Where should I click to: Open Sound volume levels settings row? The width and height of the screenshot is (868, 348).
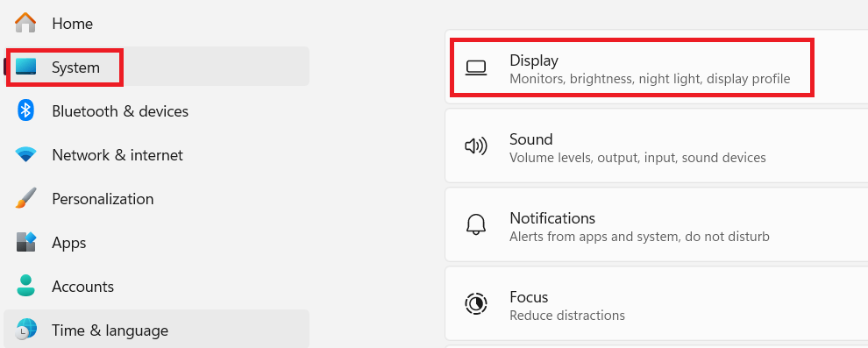pyautogui.click(x=656, y=146)
